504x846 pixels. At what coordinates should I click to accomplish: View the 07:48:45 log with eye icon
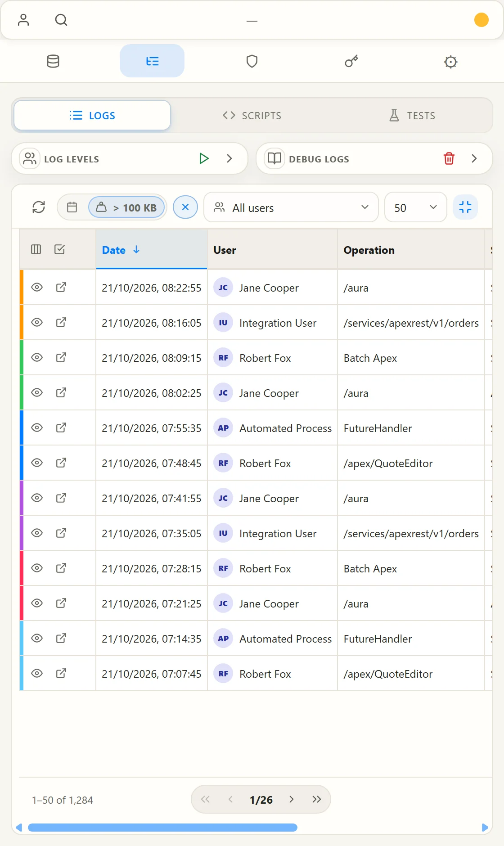pyautogui.click(x=37, y=463)
